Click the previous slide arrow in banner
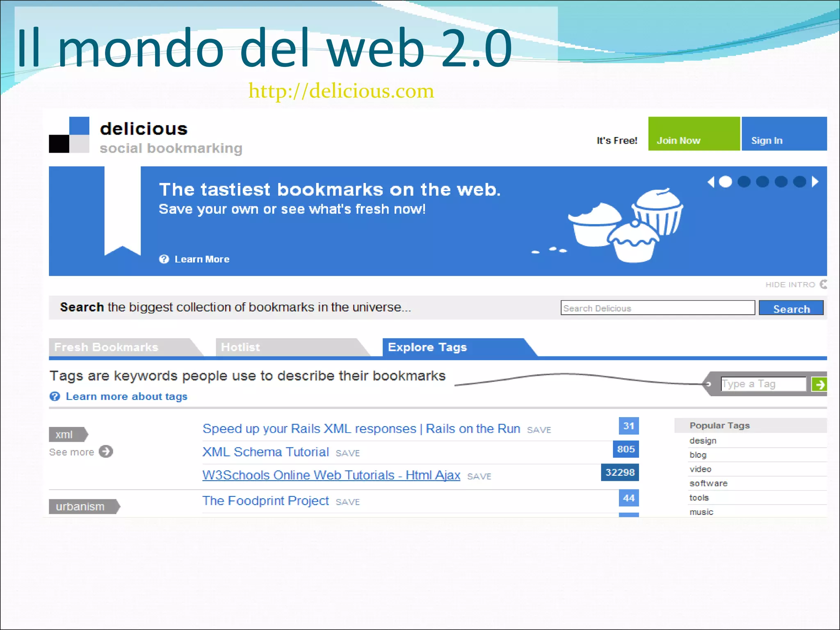 tap(711, 182)
